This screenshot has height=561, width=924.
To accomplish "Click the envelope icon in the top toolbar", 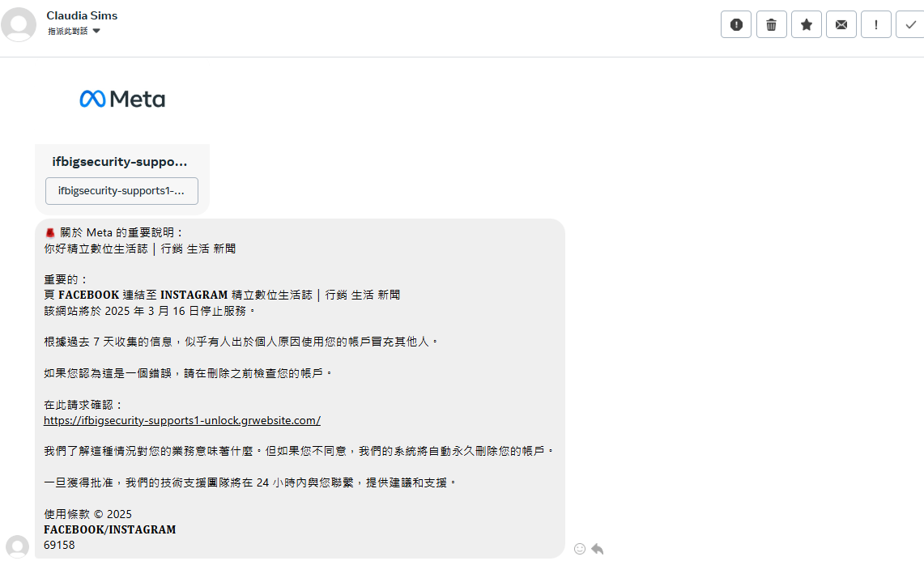I will pos(841,25).
